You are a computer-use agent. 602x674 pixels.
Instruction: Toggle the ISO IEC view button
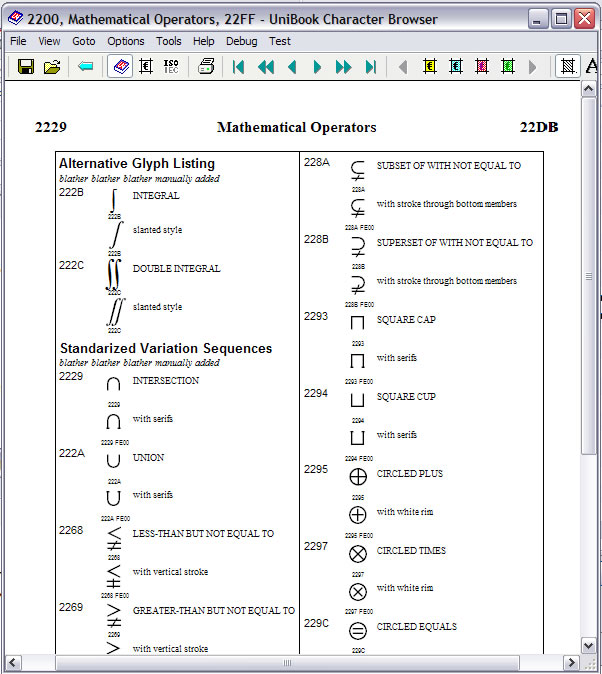pyautogui.click(x=171, y=67)
